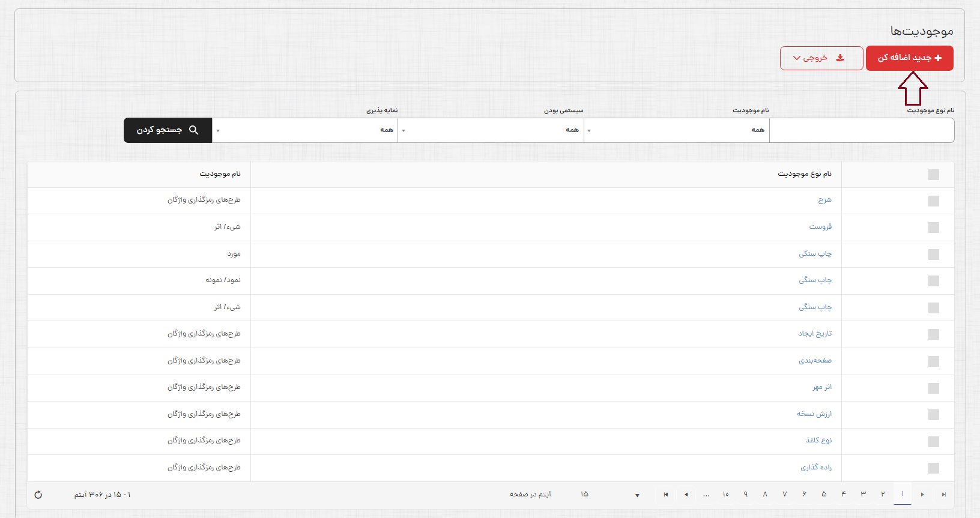Select the checkbox for تاریخ ایجاد row

[x=933, y=334]
